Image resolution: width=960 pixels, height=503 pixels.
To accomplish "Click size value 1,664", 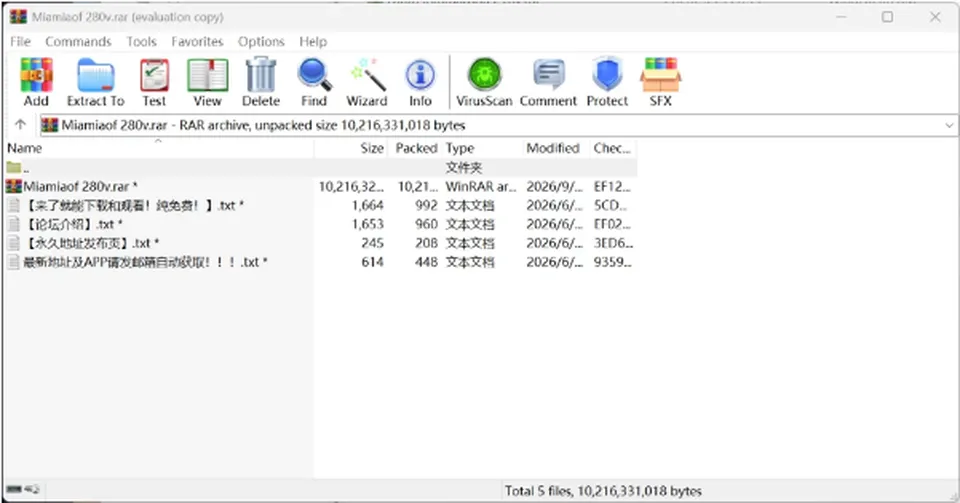I will click(368, 206).
